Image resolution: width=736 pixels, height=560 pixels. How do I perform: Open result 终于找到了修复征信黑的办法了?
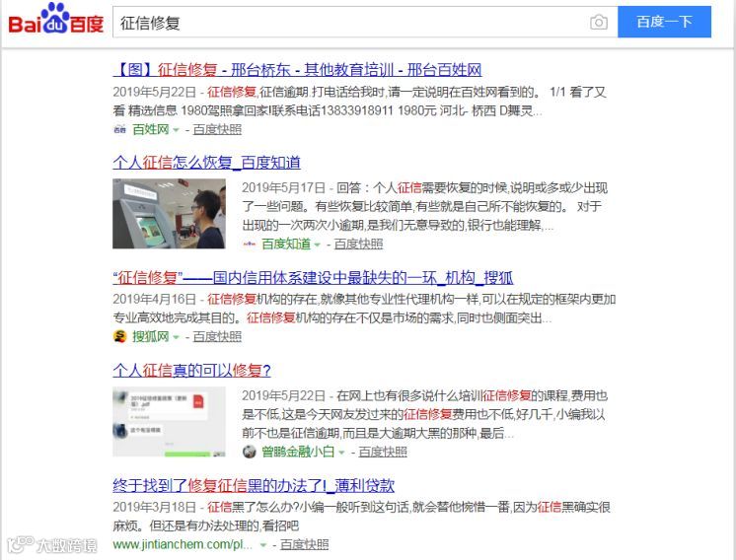pos(254,485)
